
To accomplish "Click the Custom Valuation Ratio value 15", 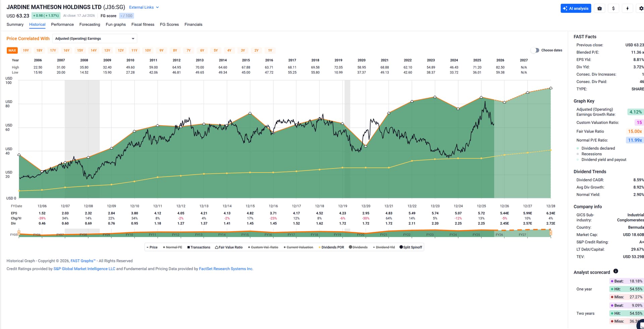I will click(639, 123).
